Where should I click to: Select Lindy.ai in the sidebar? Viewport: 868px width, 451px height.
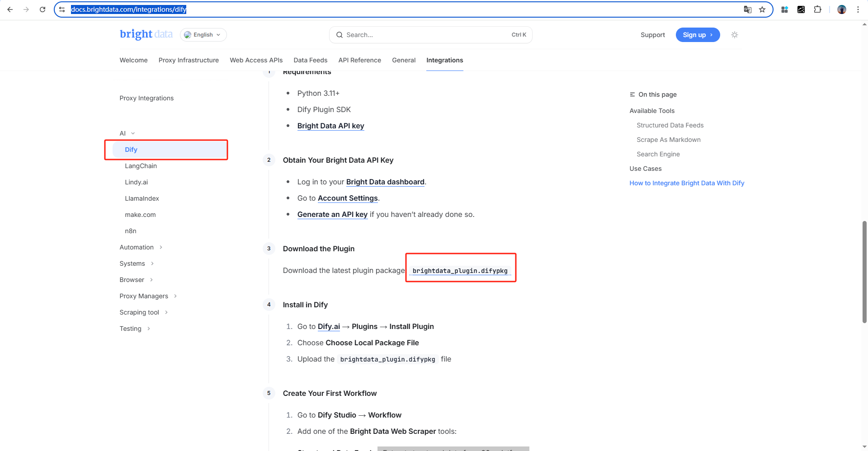[136, 182]
